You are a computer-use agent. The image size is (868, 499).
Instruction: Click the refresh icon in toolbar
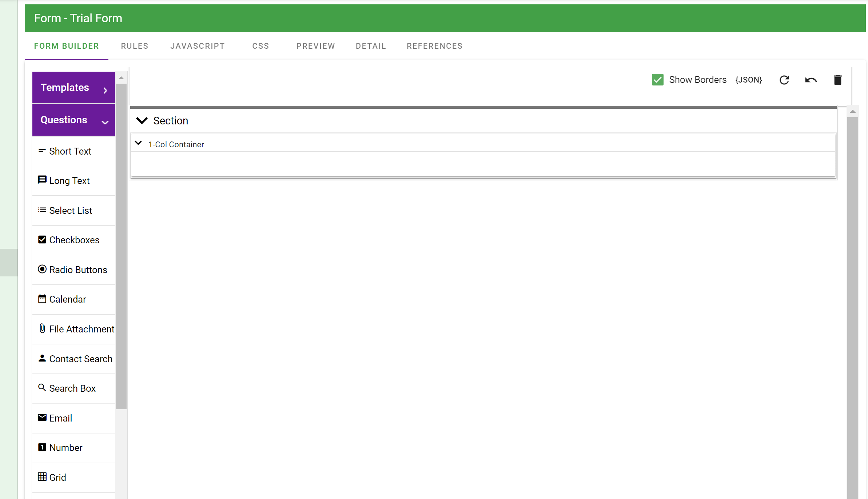click(784, 80)
